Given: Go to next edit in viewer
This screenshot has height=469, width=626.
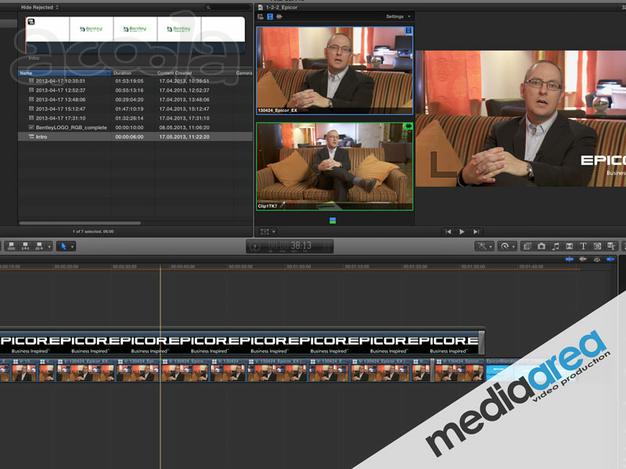Looking at the screenshot, I should click(x=476, y=232).
